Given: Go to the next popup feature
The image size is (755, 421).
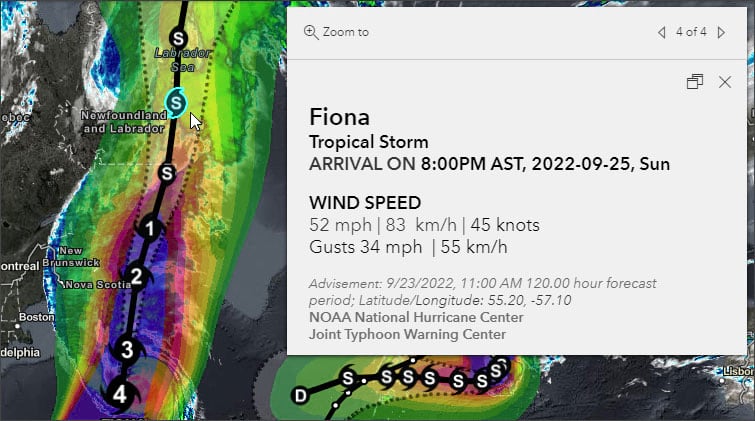Looking at the screenshot, I should click(x=722, y=32).
